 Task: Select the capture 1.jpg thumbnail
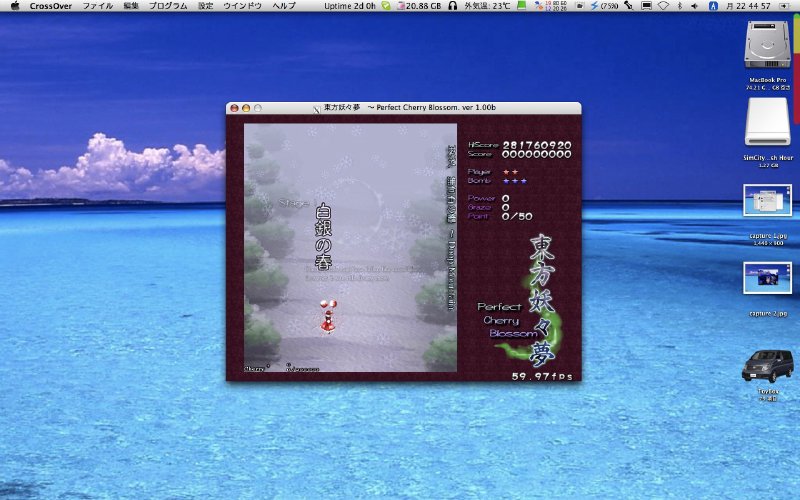click(767, 200)
